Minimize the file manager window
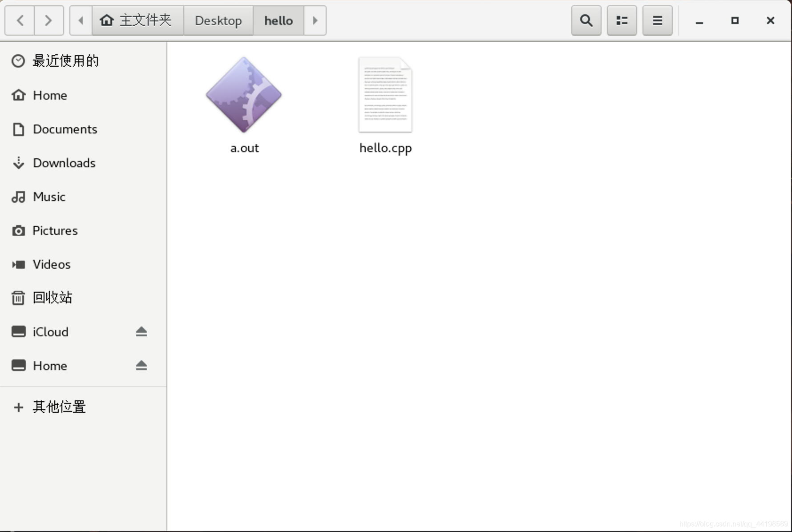The width and height of the screenshot is (792, 532). [699, 20]
